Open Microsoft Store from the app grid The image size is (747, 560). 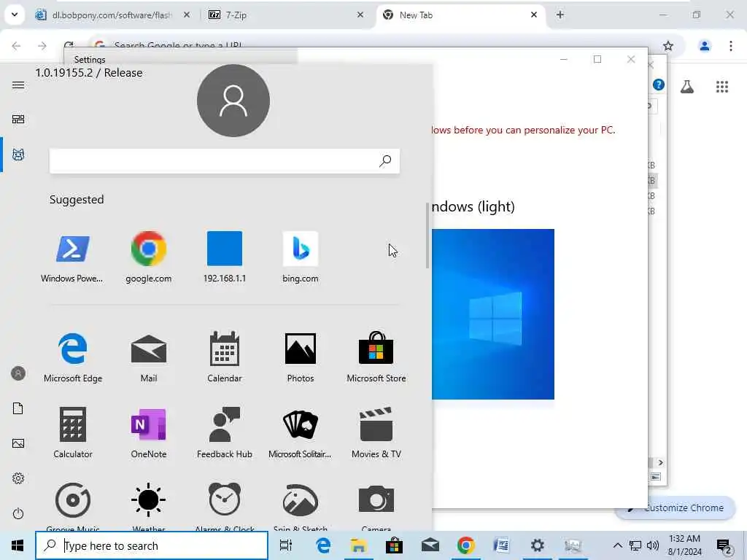[x=376, y=357]
